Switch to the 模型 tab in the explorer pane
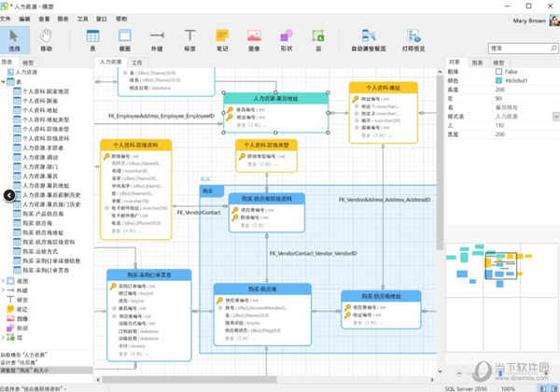The height and width of the screenshot is (392, 560). [28, 63]
